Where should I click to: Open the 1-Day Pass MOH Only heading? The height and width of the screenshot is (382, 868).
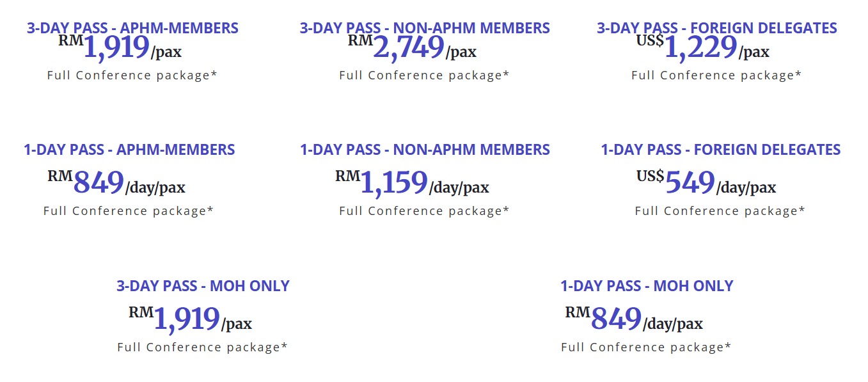click(x=647, y=286)
